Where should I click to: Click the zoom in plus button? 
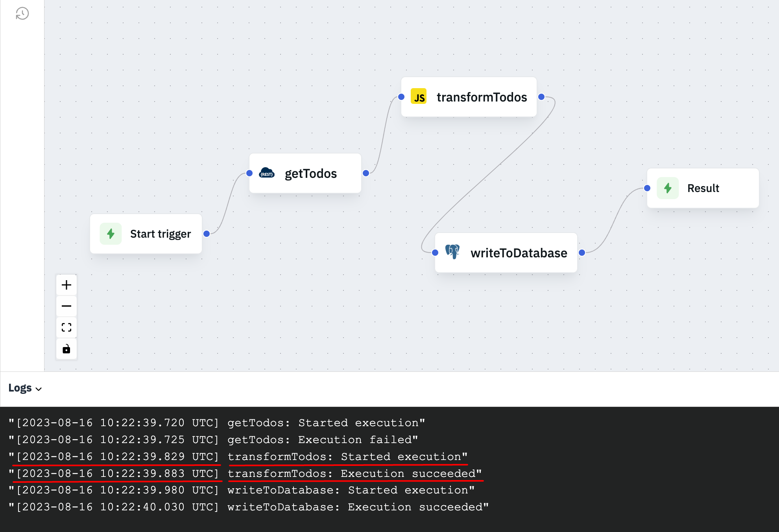coord(66,285)
